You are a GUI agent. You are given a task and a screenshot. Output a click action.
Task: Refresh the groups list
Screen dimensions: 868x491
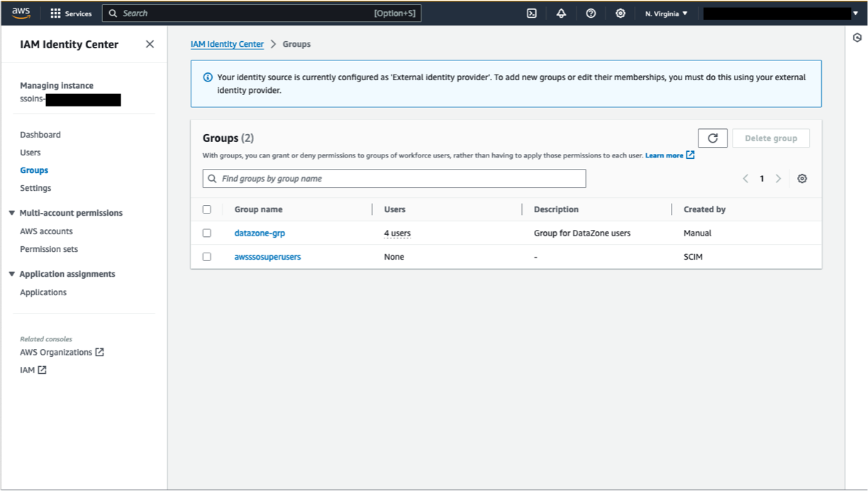click(713, 138)
